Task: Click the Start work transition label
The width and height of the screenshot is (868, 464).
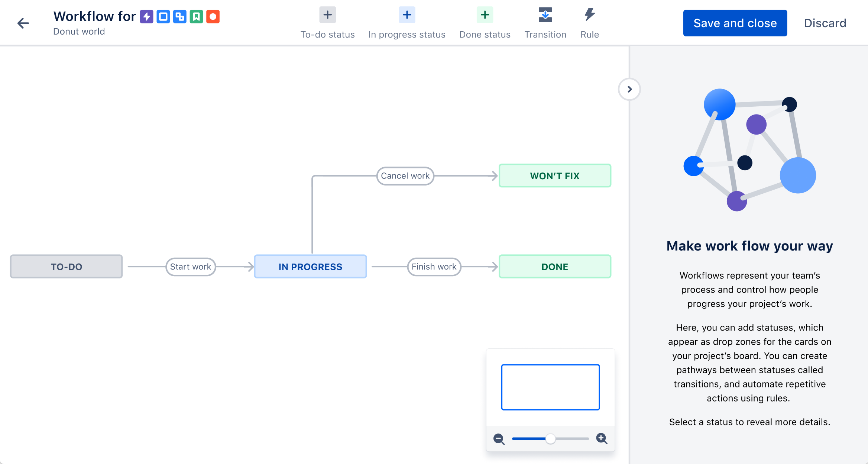Action: coord(190,266)
